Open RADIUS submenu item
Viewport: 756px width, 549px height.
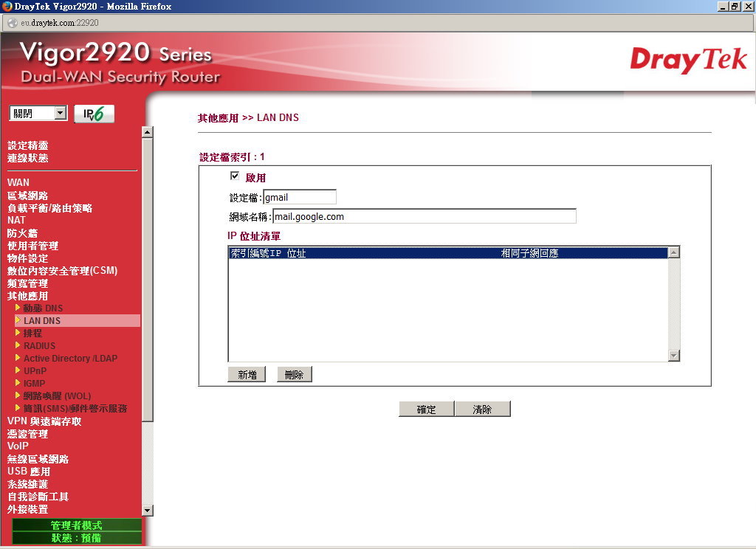40,345
